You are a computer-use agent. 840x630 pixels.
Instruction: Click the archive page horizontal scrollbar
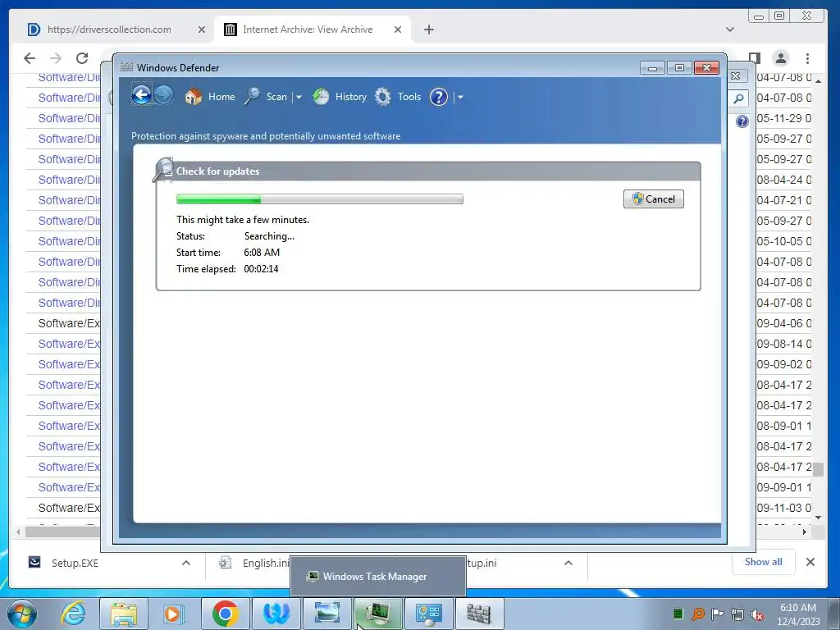(x=62, y=532)
